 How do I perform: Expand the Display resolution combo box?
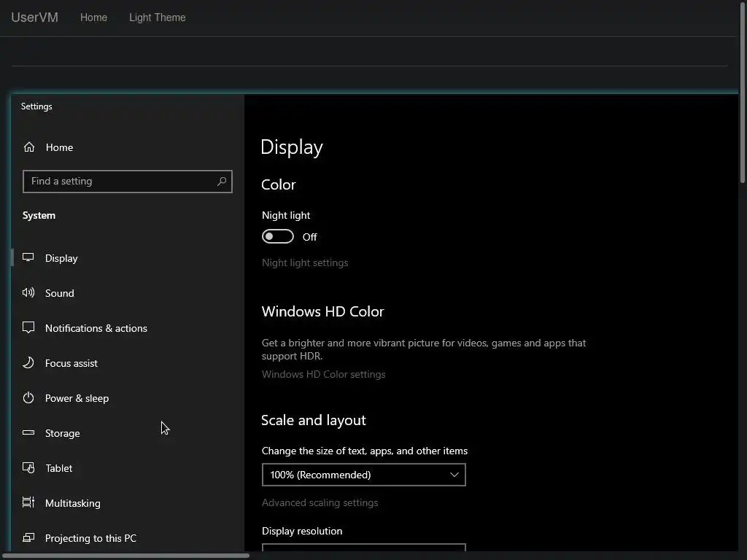click(363, 548)
